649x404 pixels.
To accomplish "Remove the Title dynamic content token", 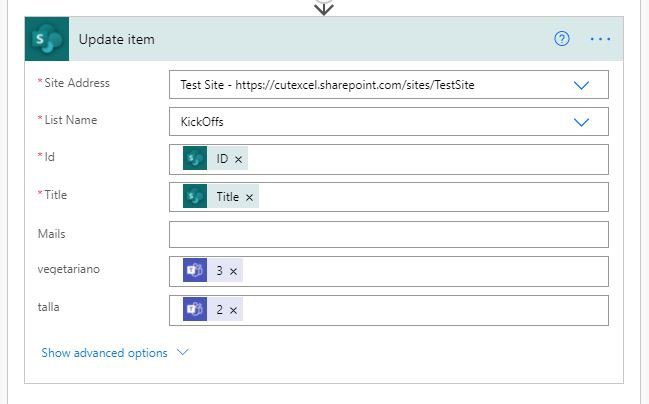I will pyautogui.click(x=249, y=197).
